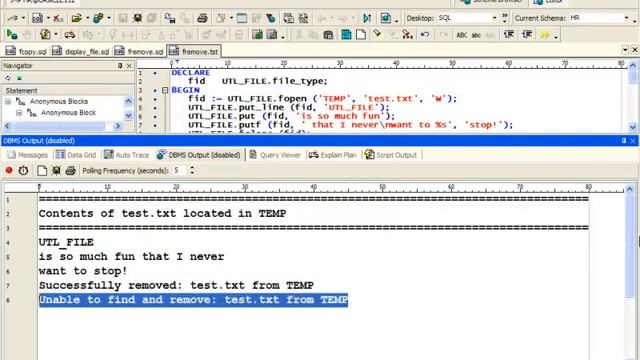Click the undo arrow icon
This screenshot has width=640, height=360.
tap(425, 35)
